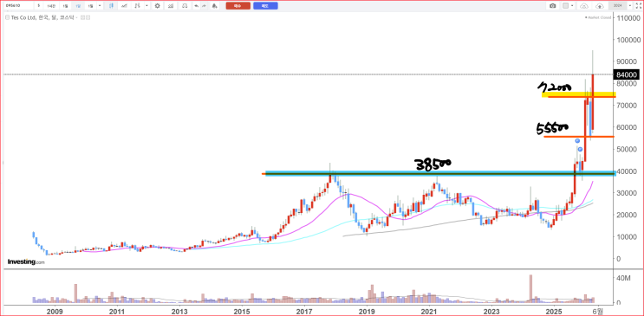Viewport: 644px width, 316px height.
Task: Save chart layout to cloud
Action: (x=600, y=6)
